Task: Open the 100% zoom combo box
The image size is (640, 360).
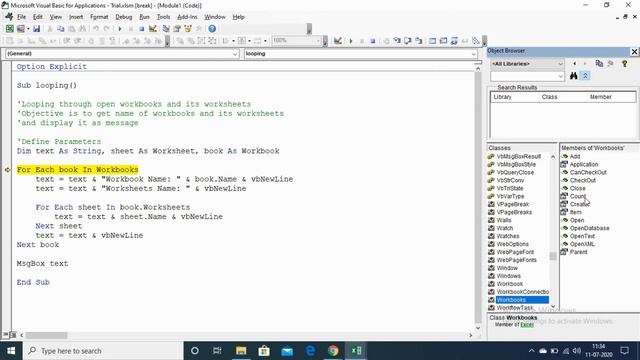Action: [296, 40]
